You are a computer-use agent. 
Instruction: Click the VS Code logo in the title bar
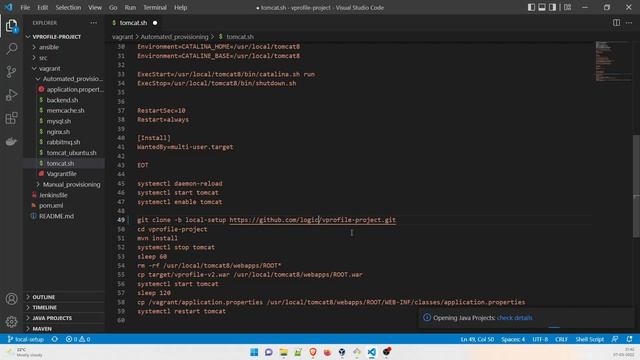(9, 7)
